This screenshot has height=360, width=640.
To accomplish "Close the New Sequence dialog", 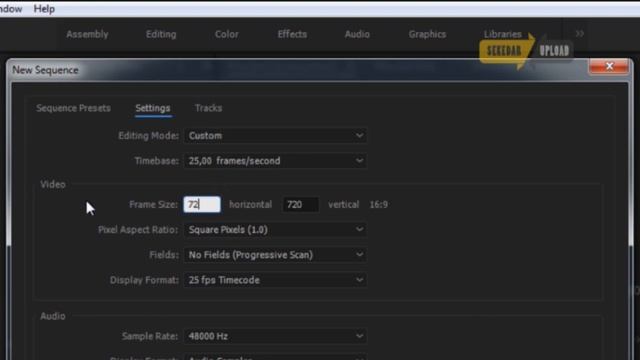I will click(609, 67).
